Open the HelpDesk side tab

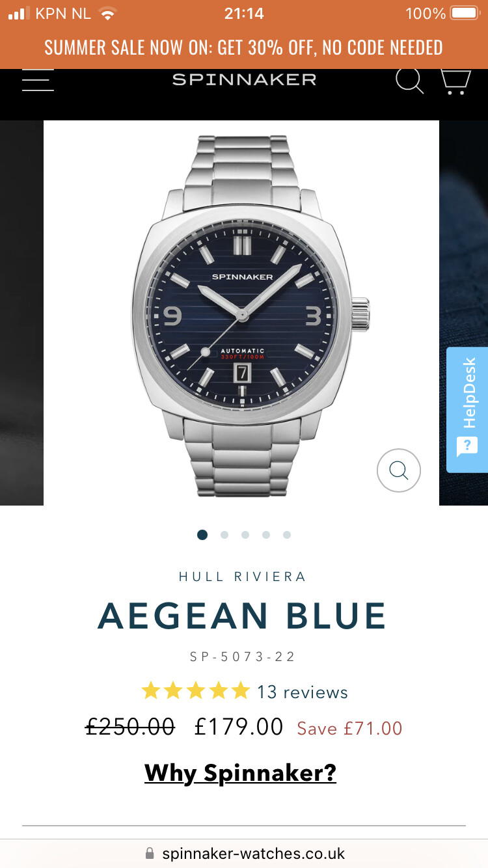(467, 410)
